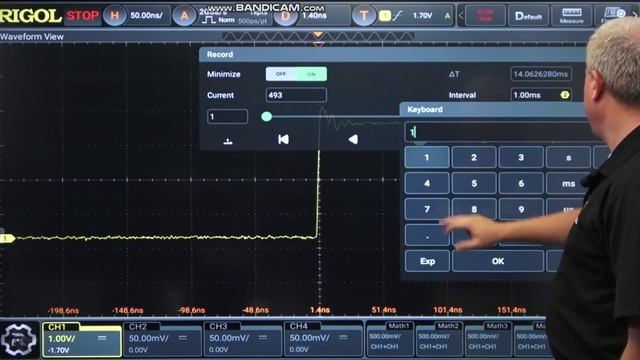Tap keypad key 4

click(427, 183)
